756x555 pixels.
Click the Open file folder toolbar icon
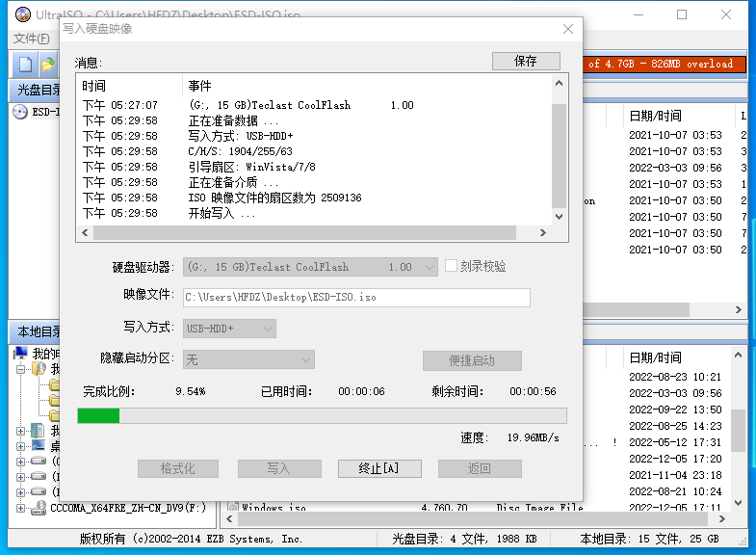coord(48,65)
